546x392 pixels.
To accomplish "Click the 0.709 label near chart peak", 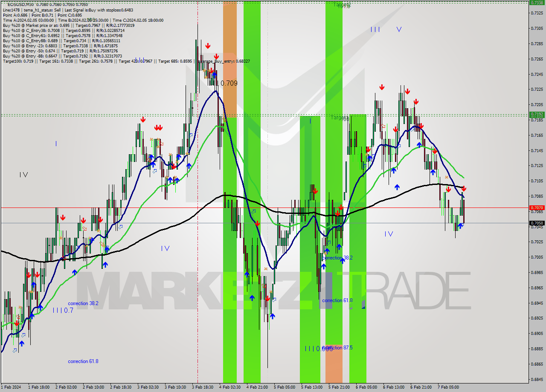I will point(229,84).
